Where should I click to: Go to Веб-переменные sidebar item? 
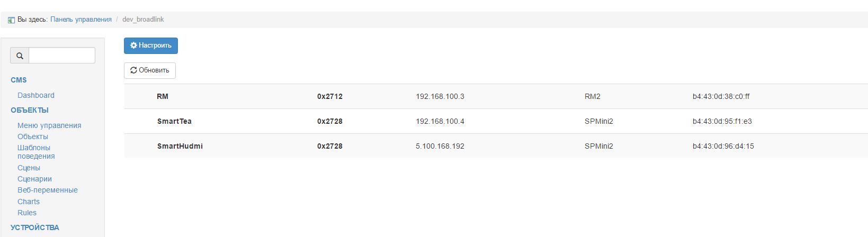coord(48,190)
